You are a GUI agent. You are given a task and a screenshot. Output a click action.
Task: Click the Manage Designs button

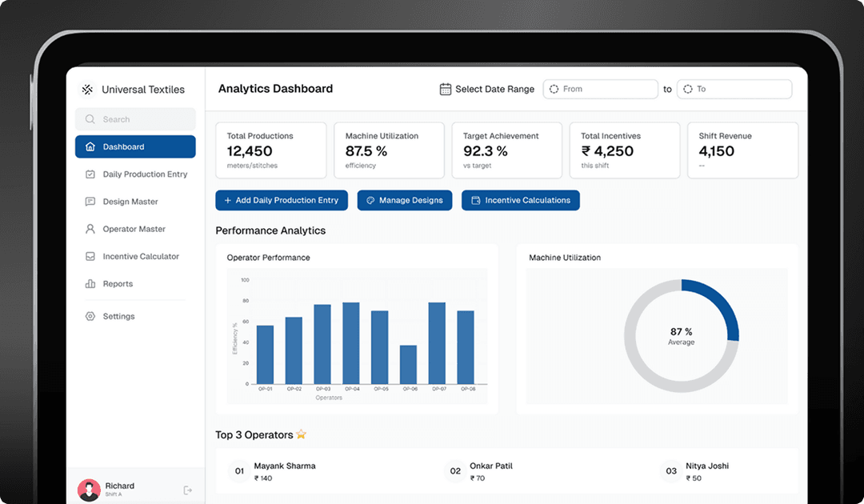point(405,200)
